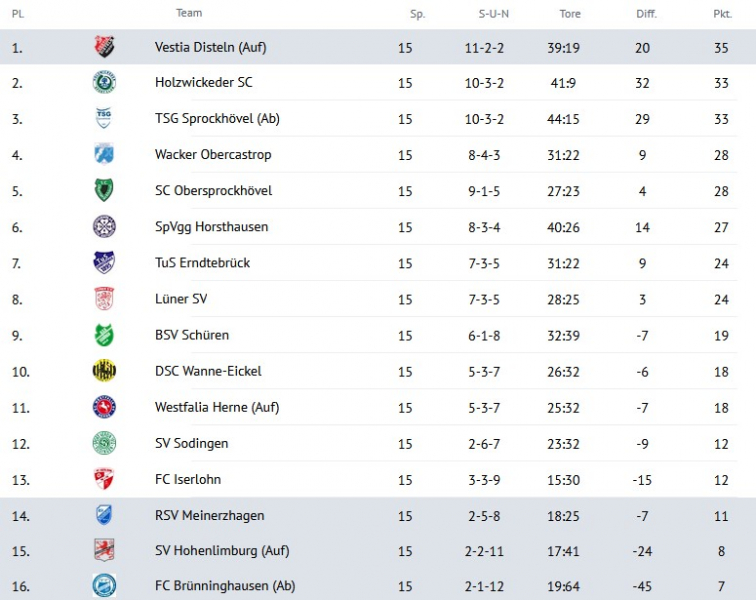
Task: Open the SV Sodingen team page
Action: pyautogui.click(x=191, y=443)
